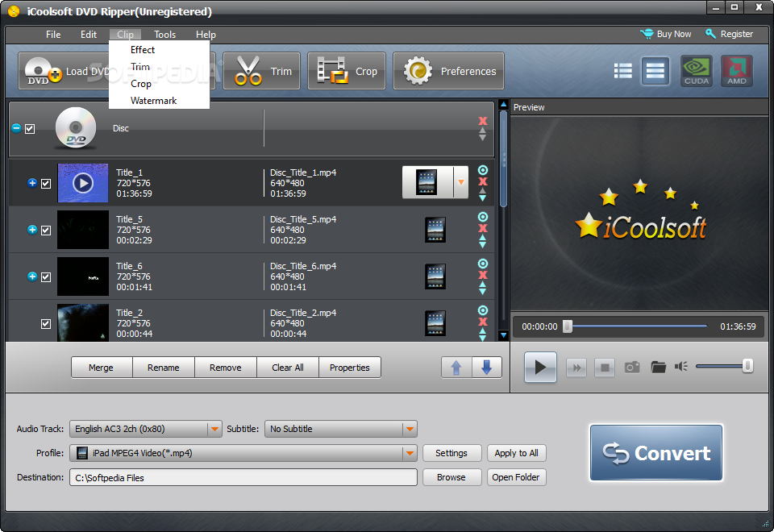Click the Apply to All button
The height and width of the screenshot is (532, 774).
click(516, 453)
